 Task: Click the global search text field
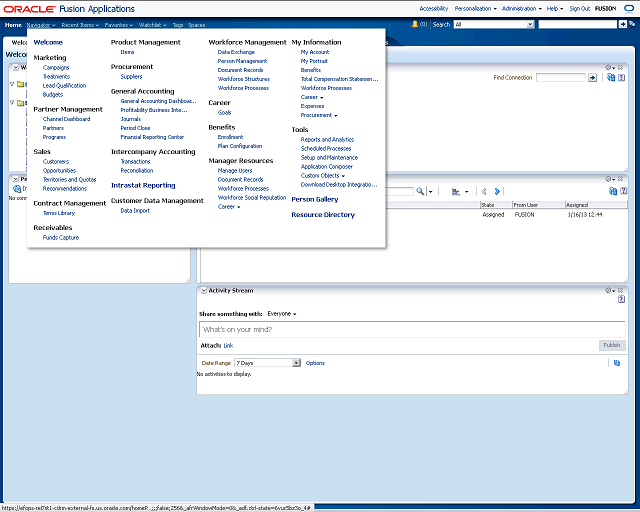click(x=578, y=24)
